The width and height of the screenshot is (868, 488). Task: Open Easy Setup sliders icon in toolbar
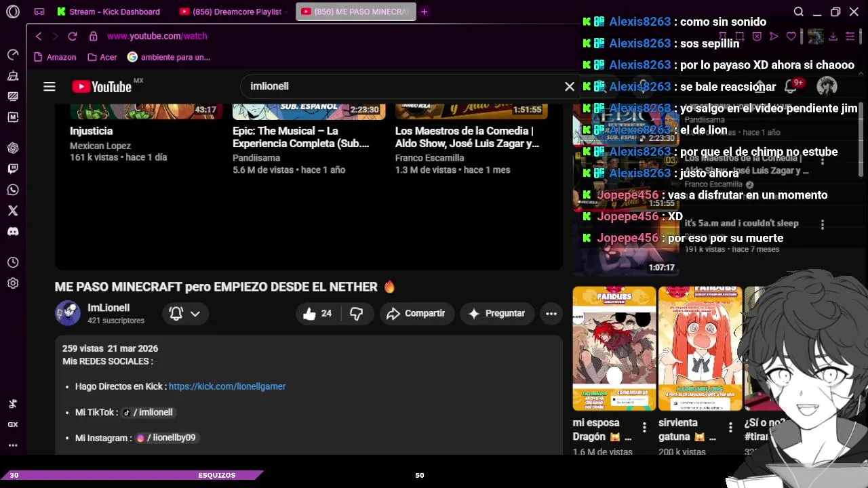click(850, 36)
